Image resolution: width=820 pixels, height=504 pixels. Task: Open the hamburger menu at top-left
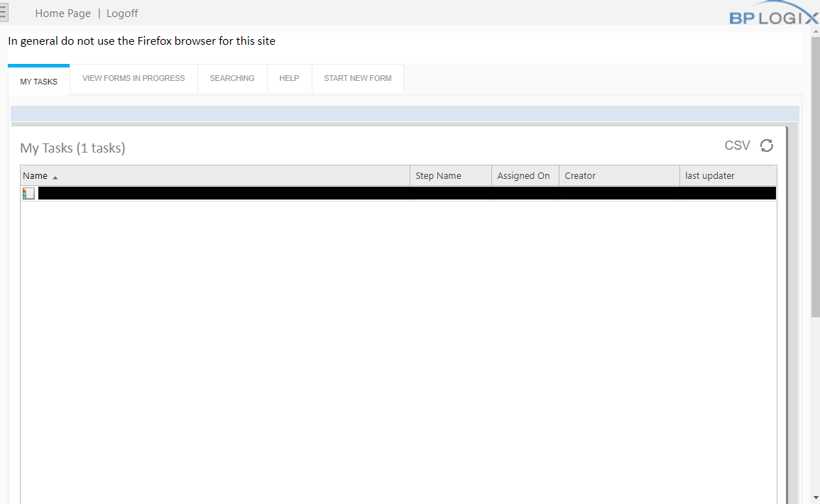click(x=4, y=13)
